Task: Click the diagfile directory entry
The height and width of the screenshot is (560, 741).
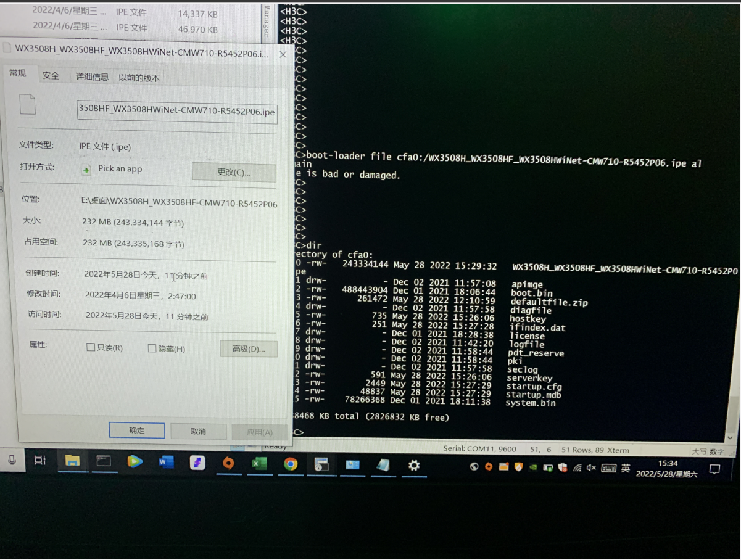Action: (531, 310)
